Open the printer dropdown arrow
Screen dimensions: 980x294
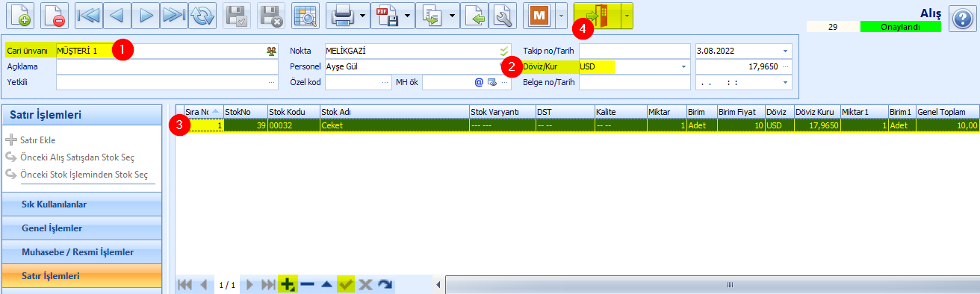(x=362, y=15)
